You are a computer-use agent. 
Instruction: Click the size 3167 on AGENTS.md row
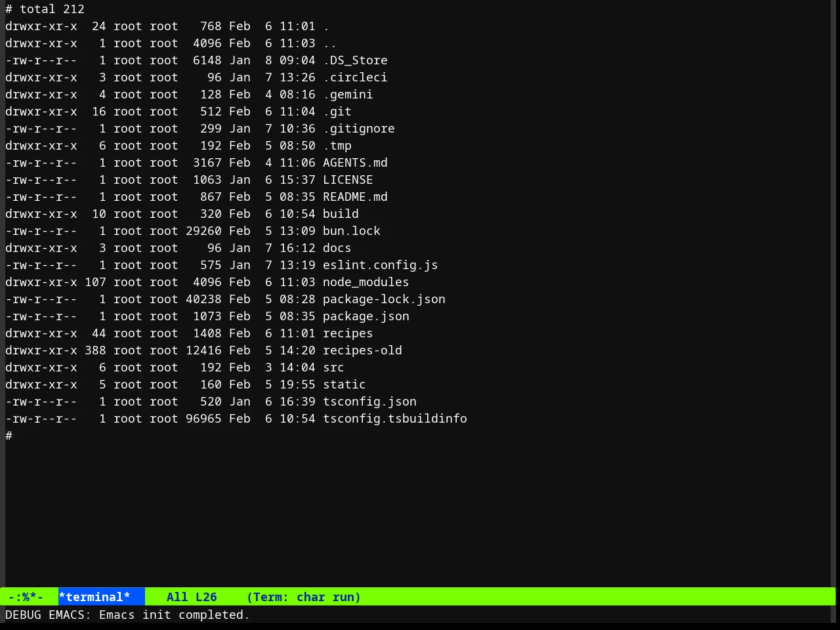click(207, 163)
